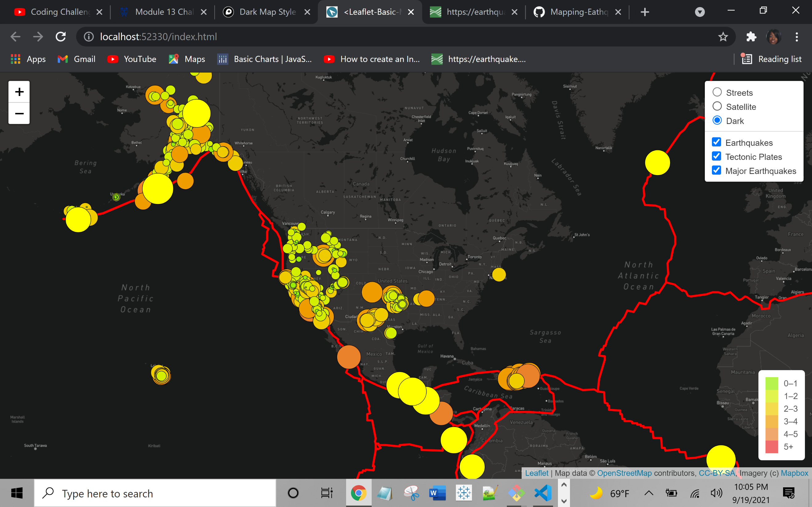
Task: Open the Windows Start menu
Action: point(17,493)
